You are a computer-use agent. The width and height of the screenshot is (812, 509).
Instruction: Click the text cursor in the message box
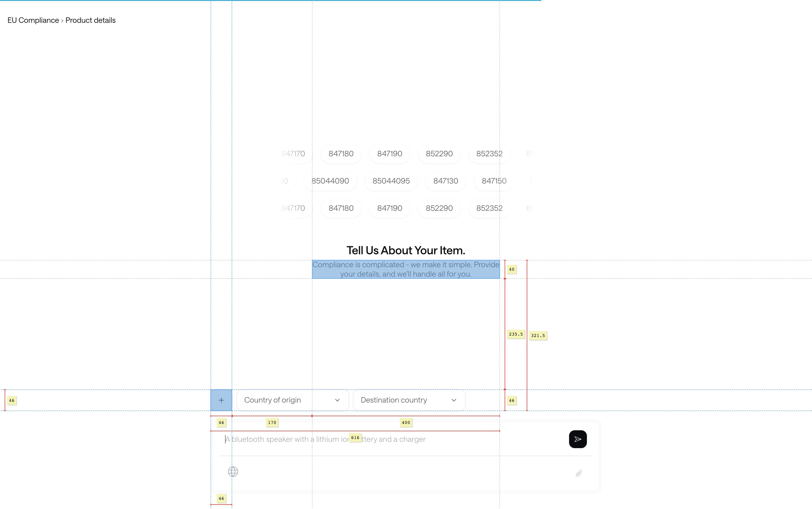click(226, 439)
